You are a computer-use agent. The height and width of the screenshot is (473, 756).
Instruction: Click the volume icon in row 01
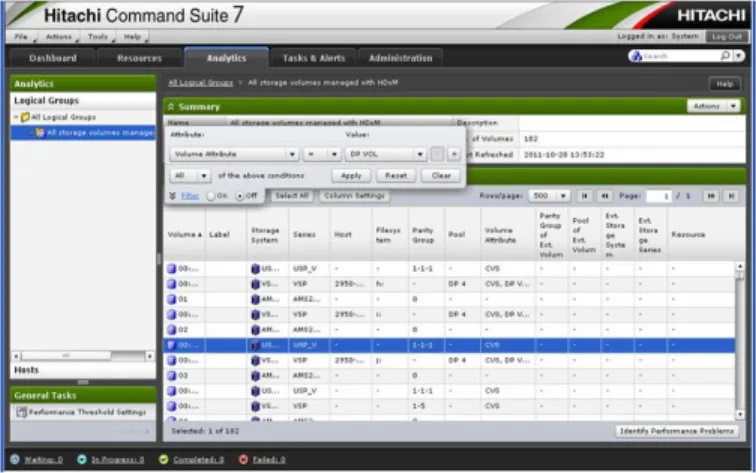click(172, 299)
